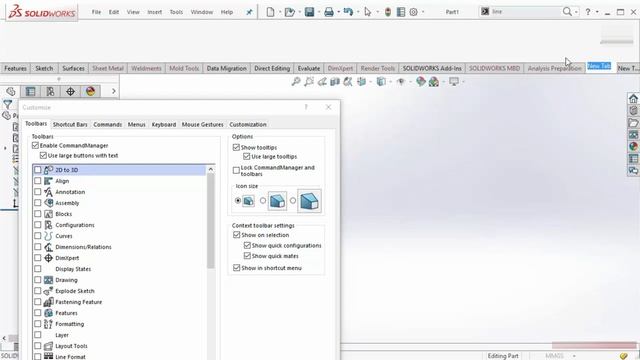The image size is (640, 360).
Task: Click the Edit Appearance icon
Action: point(420,82)
